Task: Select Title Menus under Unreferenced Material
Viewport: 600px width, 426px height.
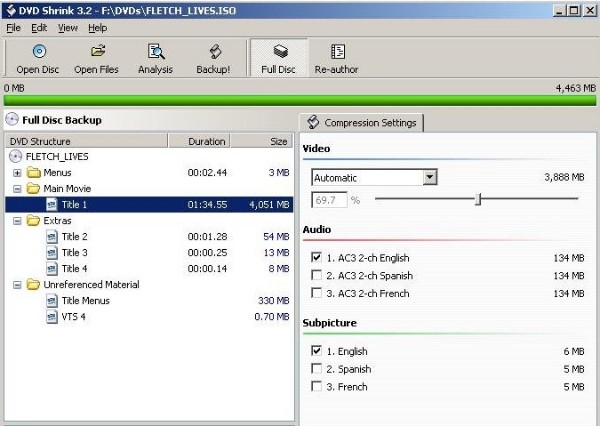Action: tap(86, 301)
